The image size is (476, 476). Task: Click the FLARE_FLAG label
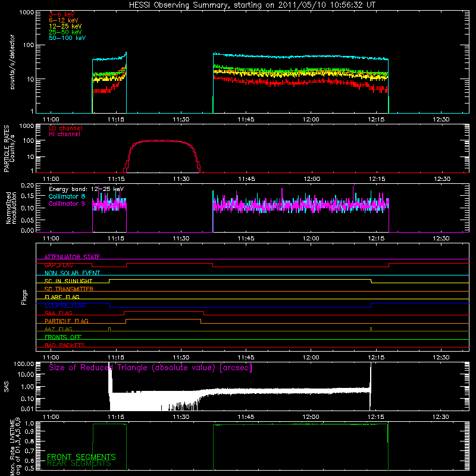point(62,297)
